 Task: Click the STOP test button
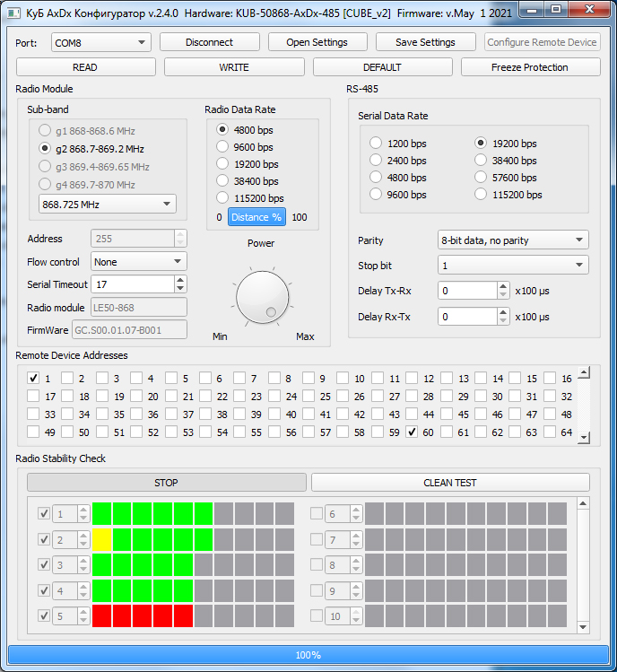point(167,483)
